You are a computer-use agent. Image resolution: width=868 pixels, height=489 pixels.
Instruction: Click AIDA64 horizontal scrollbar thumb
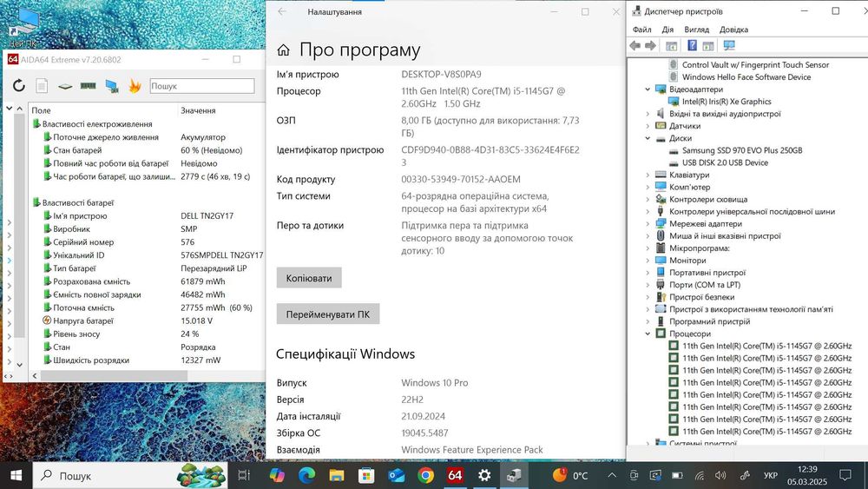click(114, 375)
